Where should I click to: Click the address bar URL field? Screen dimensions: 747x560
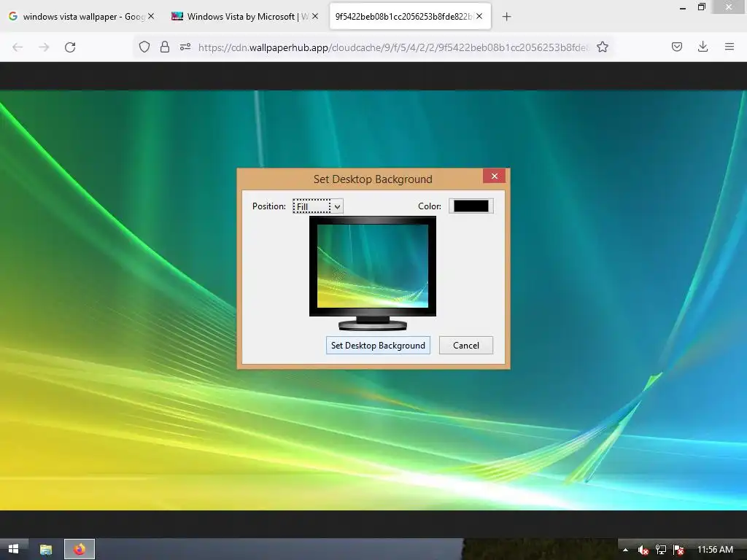click(x=393, y=47)
